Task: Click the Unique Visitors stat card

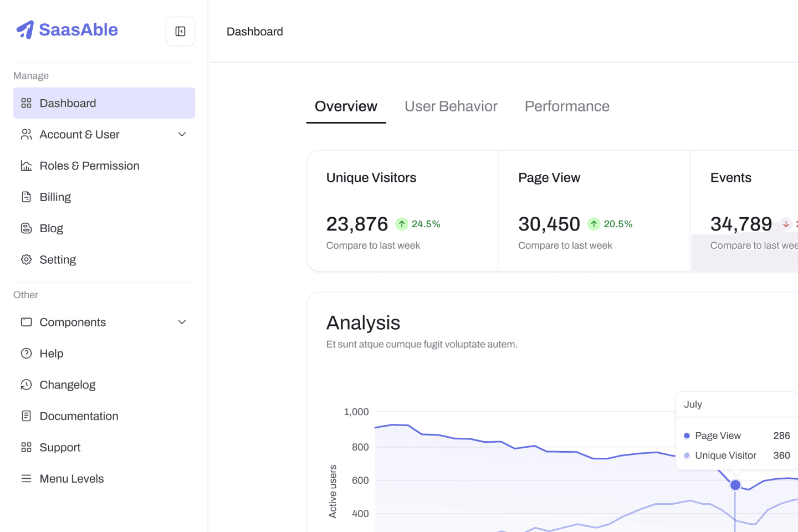Action: [402, 211]
